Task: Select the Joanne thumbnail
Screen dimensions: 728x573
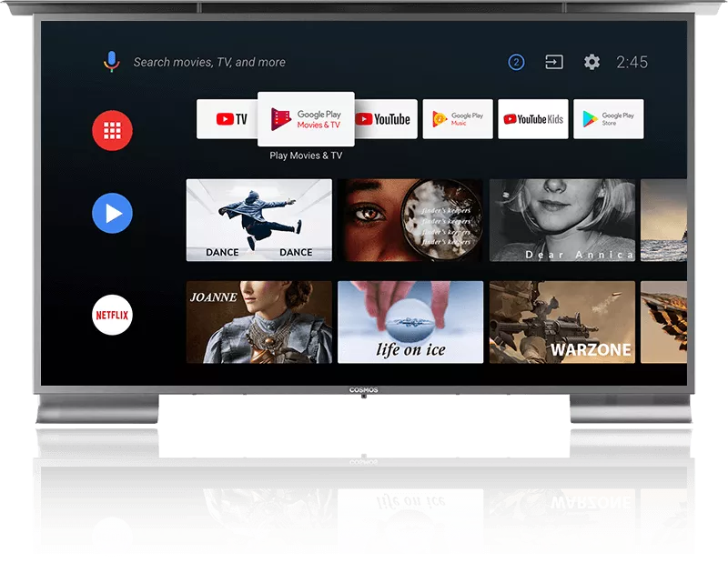Action: 259,322
